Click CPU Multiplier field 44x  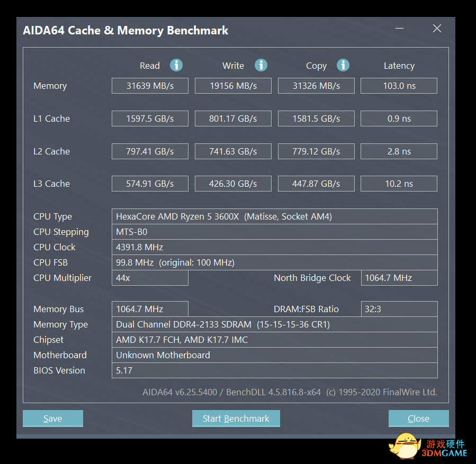click(150, 278)
